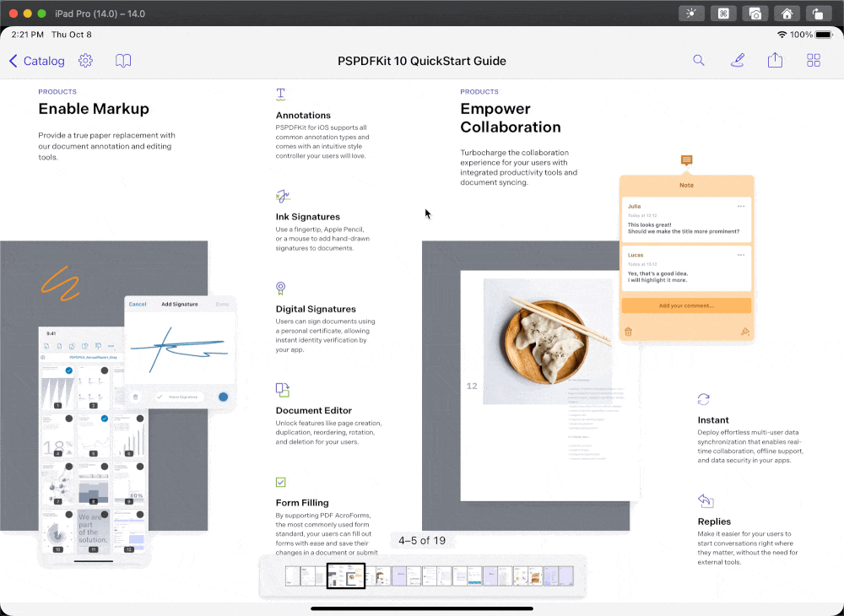844x616 pixels.
Task: Select the highlighted page thumbnail in scrubber
Action: (346, 576)
